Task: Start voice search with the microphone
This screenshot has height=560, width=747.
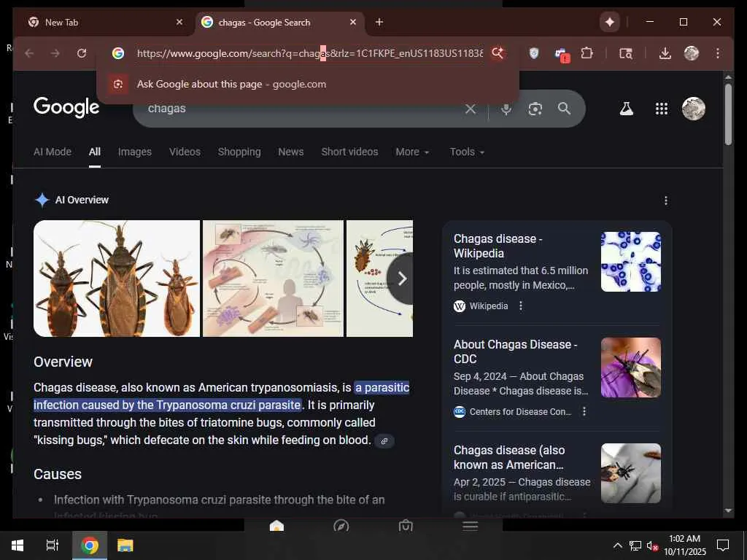Action: pyautogui.click(x=506, y=109)
